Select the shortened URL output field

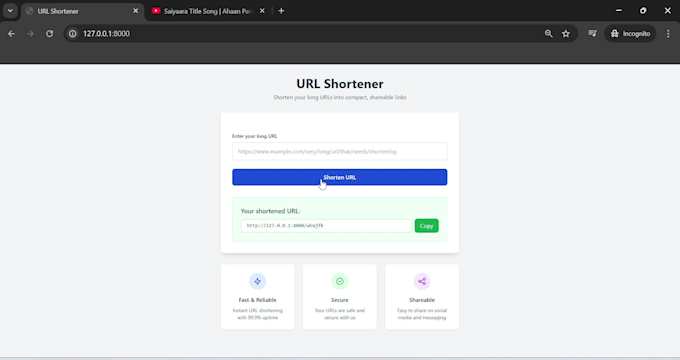pos(326,226)
